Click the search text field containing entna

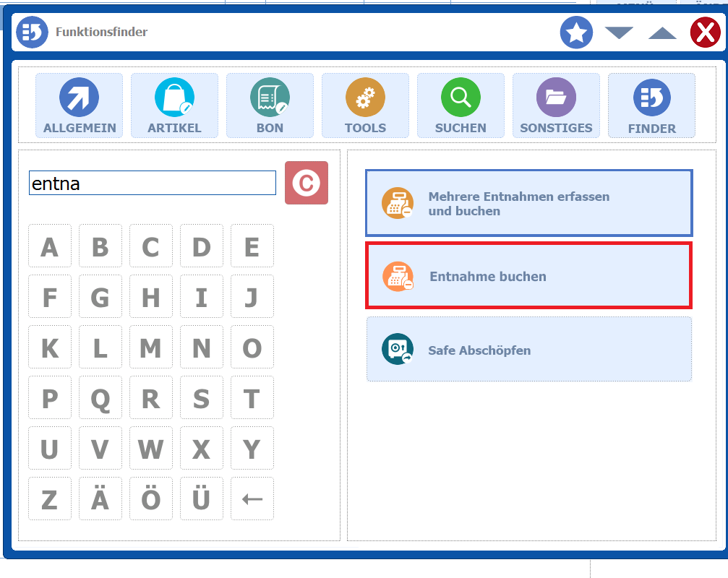coord(152,184)
